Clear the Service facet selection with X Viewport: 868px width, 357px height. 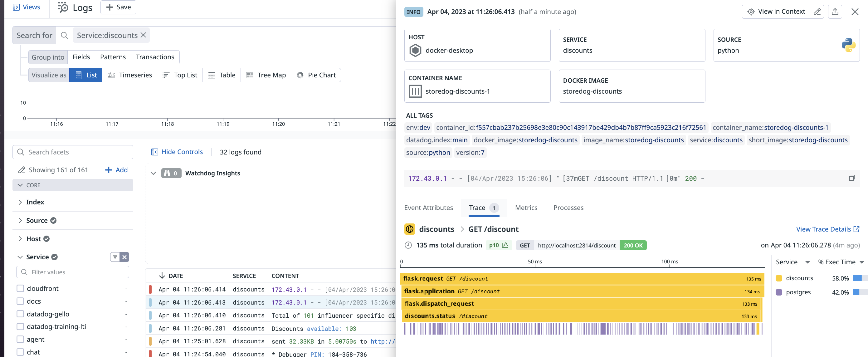[124, 257]
